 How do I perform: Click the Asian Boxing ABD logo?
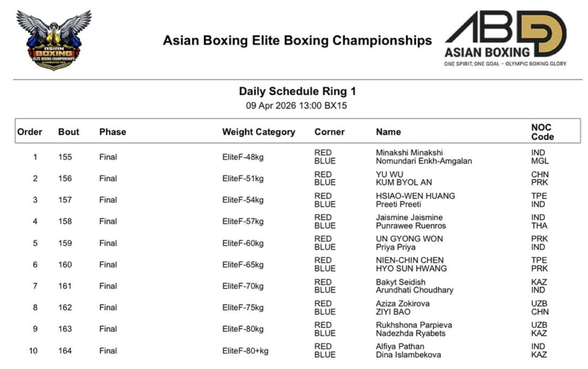pyautogui.click(x=506, y=39)
